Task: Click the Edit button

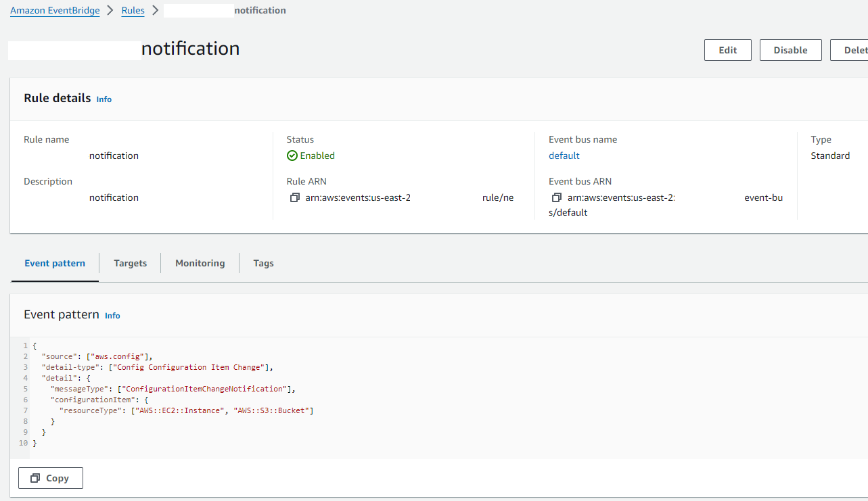Action: pos(728,50)
